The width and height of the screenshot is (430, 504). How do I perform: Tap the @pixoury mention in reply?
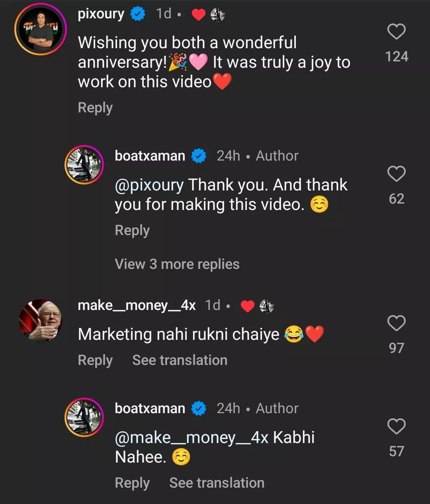[x=149, y=185]
